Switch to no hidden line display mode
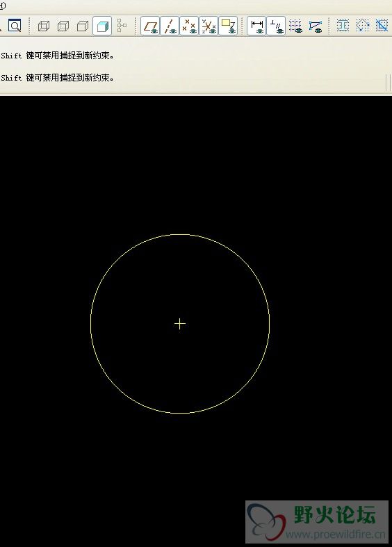 coord(83,26)
